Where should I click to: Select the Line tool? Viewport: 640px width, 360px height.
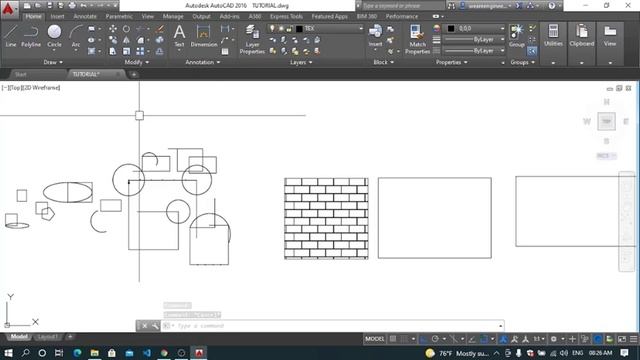tap(11, 36)
